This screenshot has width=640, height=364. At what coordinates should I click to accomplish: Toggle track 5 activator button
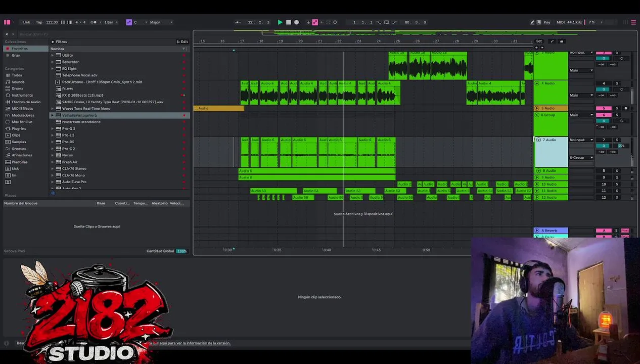click(604, 108)
